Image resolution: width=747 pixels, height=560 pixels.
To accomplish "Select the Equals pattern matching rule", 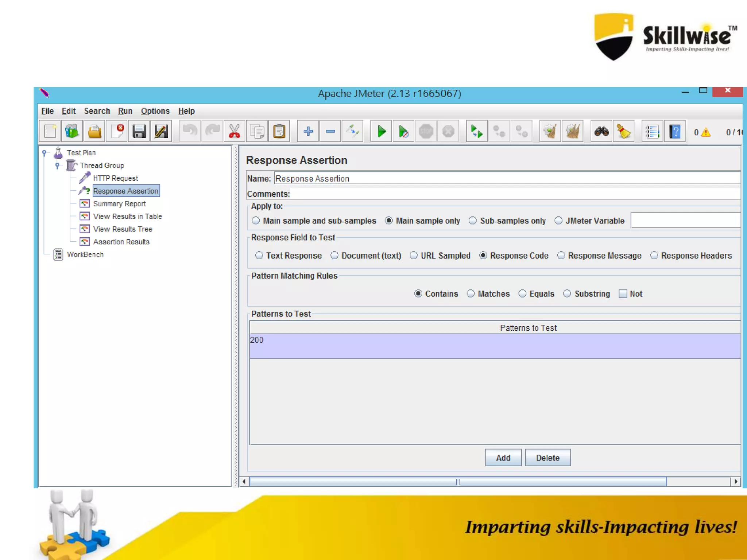I will 523,294.
